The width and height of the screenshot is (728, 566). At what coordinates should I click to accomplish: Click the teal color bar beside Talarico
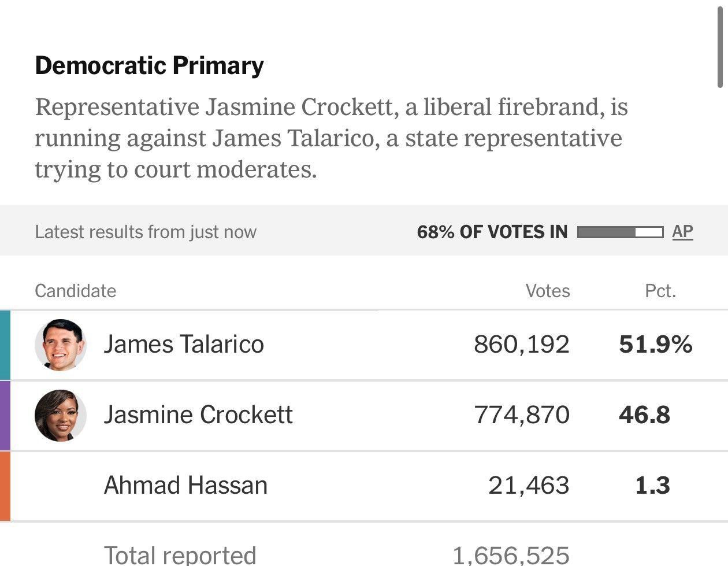pyautogui.click(x=5, y=345)
